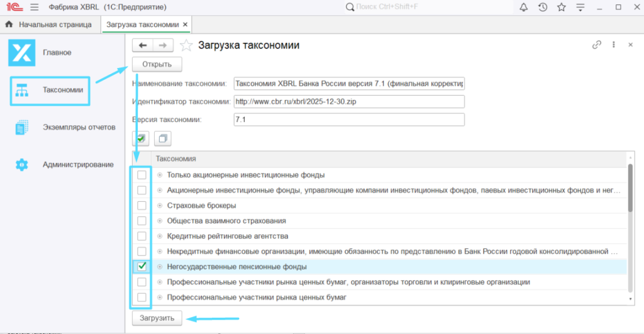Viewport: 644px width, 334px height.
Task: Check the Акционерные инвестиционные фонды, управляющие компании row
Action: pyautogui.click(x=142, y=190)
